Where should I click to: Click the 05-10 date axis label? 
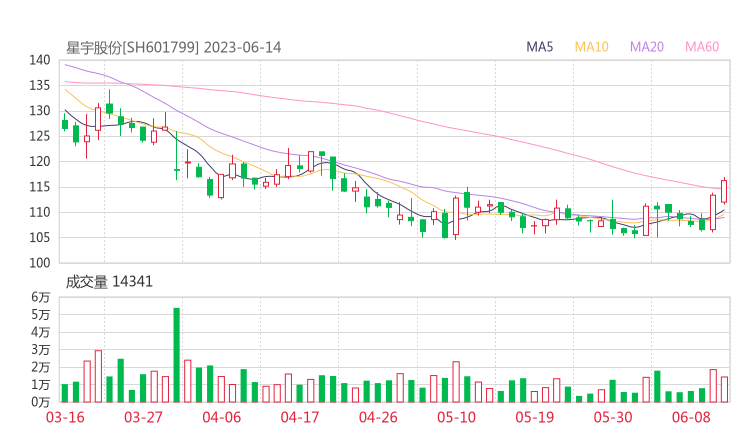(456, 417)
